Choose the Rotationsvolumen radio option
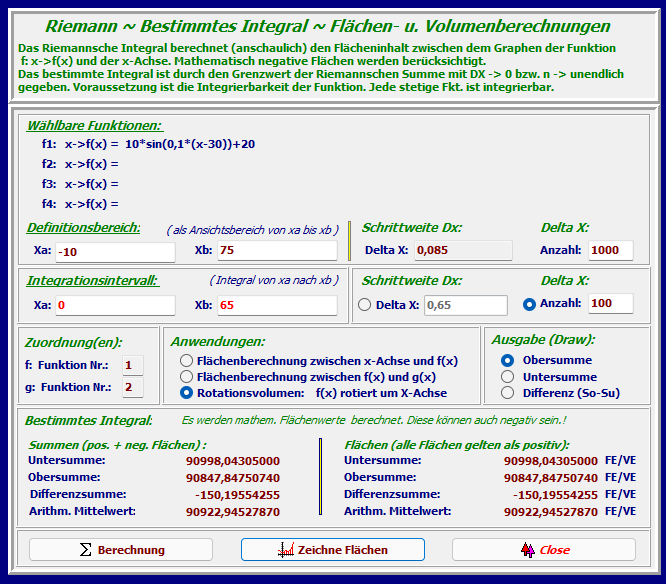Viewport: 666px width, 584px height. click(x=185, y=393)
